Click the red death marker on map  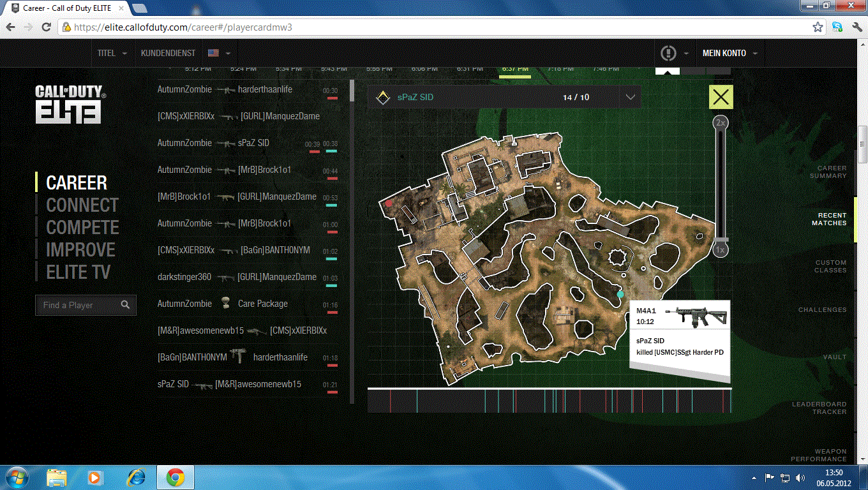coord(389,204)
